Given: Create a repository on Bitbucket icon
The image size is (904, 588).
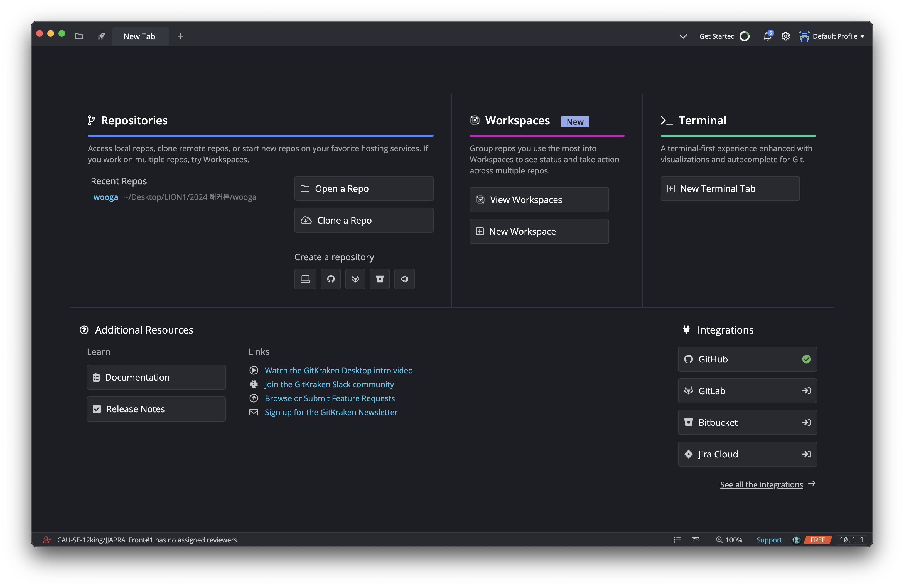Looking at the screenshot, I should pyautogui.click(x=379, y=279).
